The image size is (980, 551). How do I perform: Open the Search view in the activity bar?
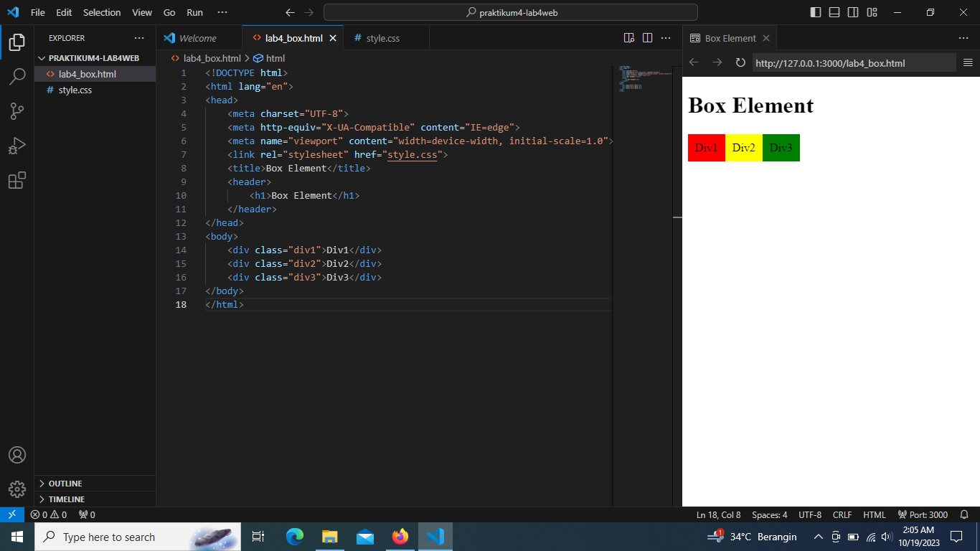click(17, 77)
